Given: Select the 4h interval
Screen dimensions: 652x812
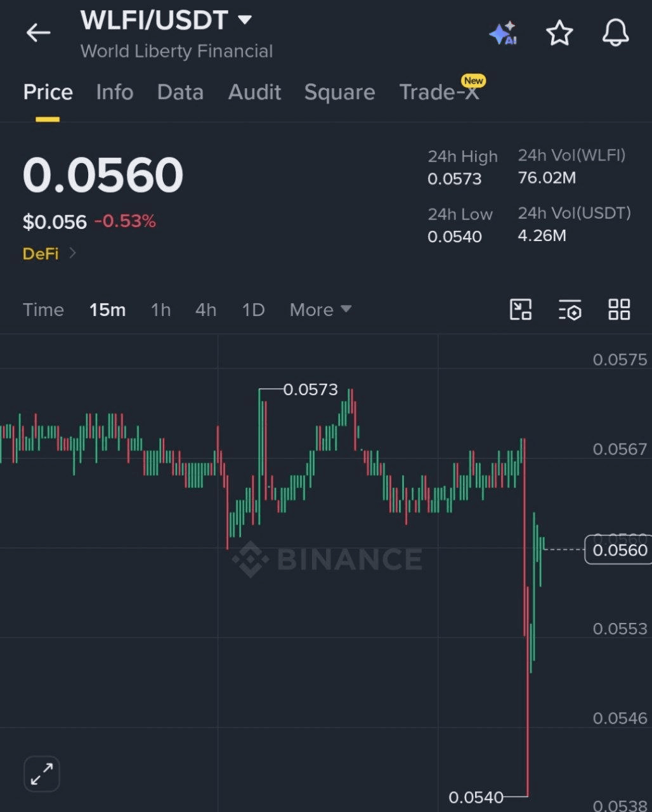Looking at the screenshot, I should tap(205, 310).
